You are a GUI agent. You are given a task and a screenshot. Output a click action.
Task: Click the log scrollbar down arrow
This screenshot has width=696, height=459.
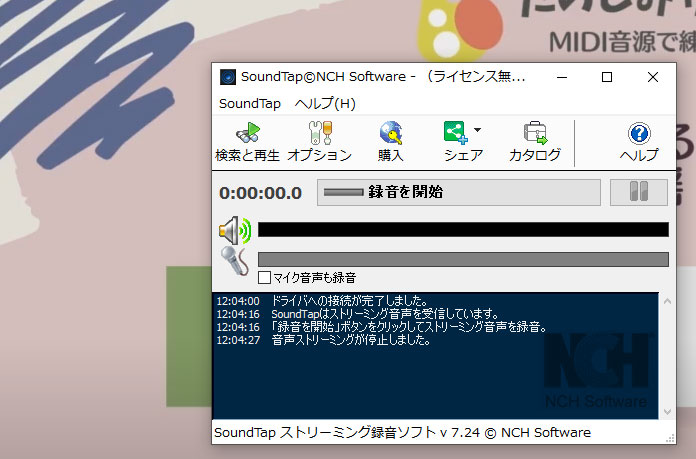[x=667, y=412]
